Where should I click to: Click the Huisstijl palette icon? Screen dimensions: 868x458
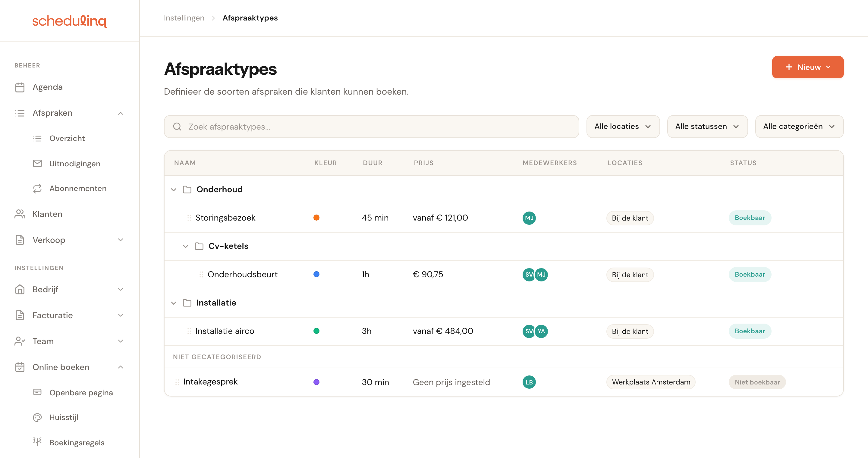point(37,418)
